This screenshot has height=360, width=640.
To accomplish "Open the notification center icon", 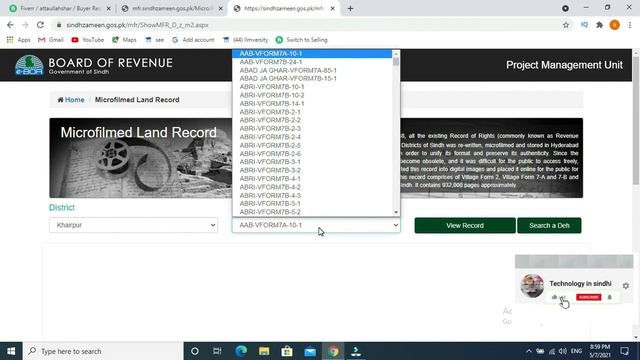I will (624, 351).
